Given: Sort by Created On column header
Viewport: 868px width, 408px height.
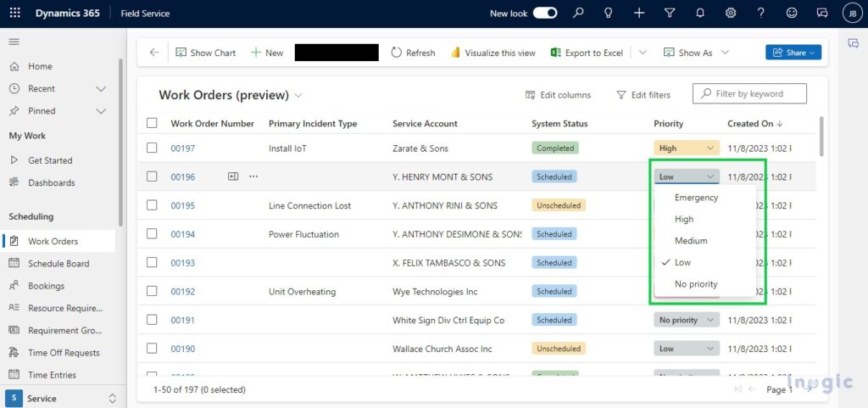Looking at the screenshot, I should coord(755,124).
